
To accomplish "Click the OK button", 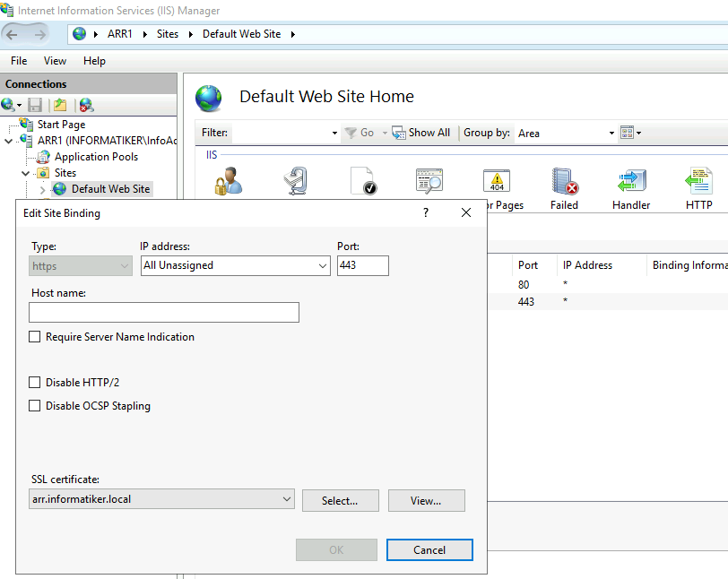I will [336, 549].
